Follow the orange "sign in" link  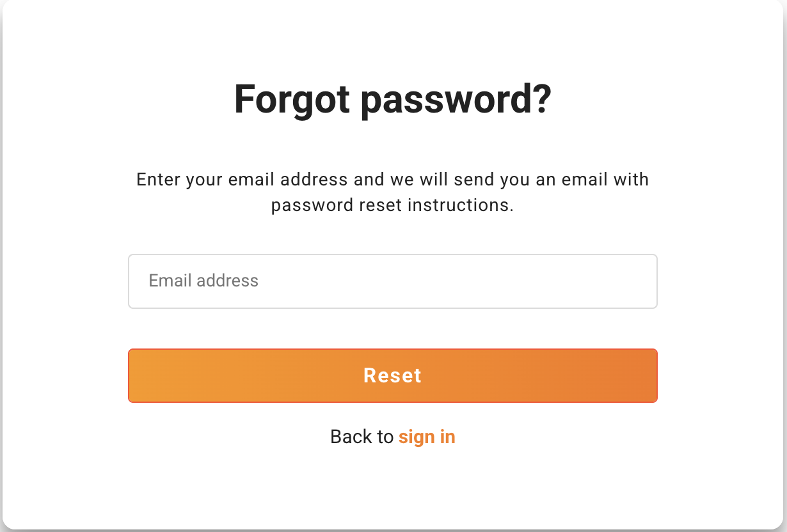tap(427, 437)
